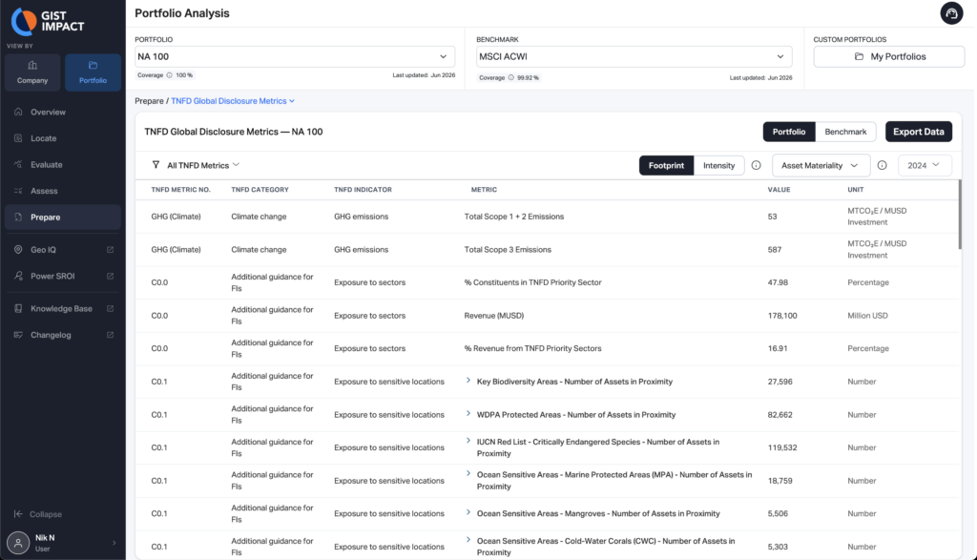The width and height of the screenshot is (977, 560).
Task: Open My Portfolios
Action: (889, 56)
